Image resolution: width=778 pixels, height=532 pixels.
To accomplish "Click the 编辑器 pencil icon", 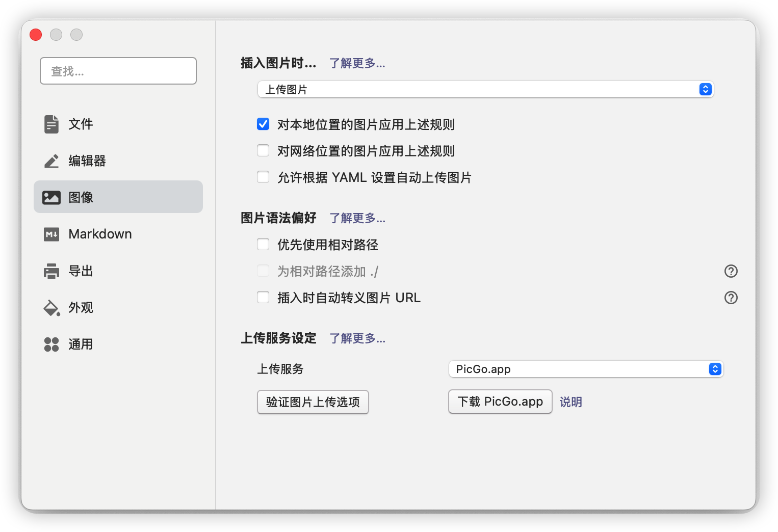I will [51, 161].
